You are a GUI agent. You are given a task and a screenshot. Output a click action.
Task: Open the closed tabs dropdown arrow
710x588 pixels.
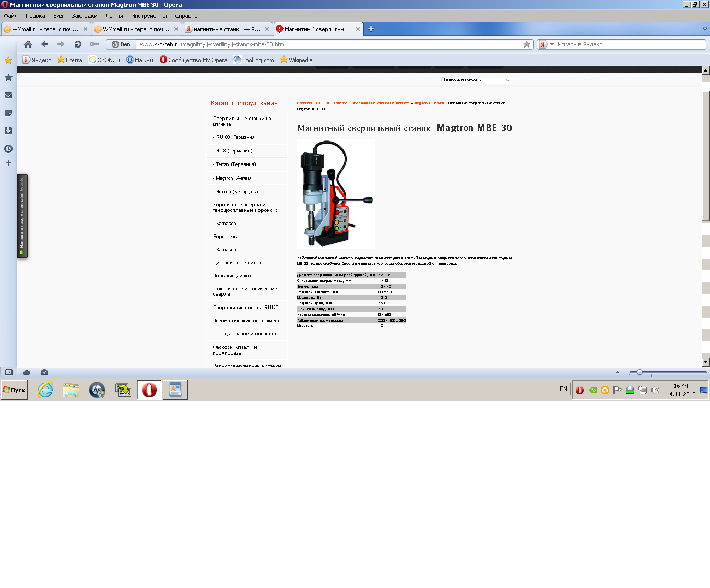click(x=705, y=29)
